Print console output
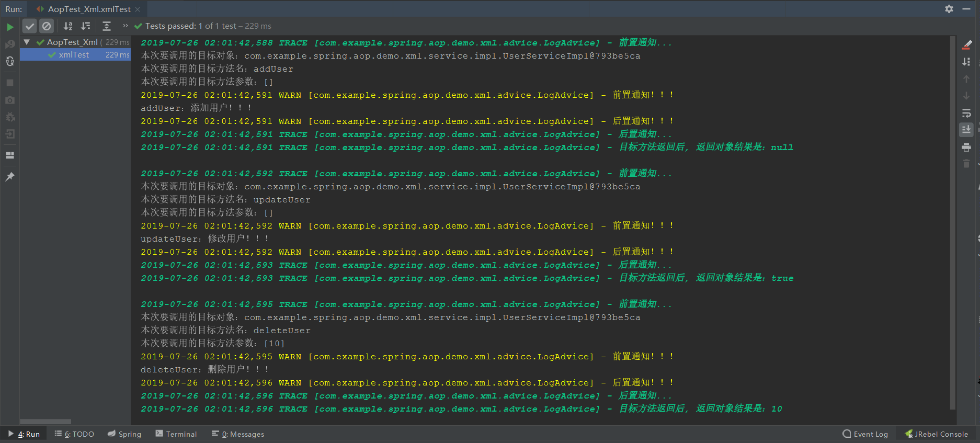 click(x=966, y=147)
